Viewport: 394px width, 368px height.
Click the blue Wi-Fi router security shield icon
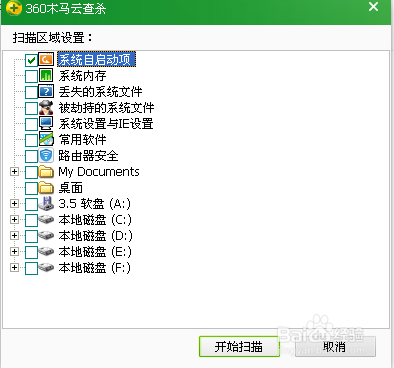pyautogui.click(x=46, y=155)
